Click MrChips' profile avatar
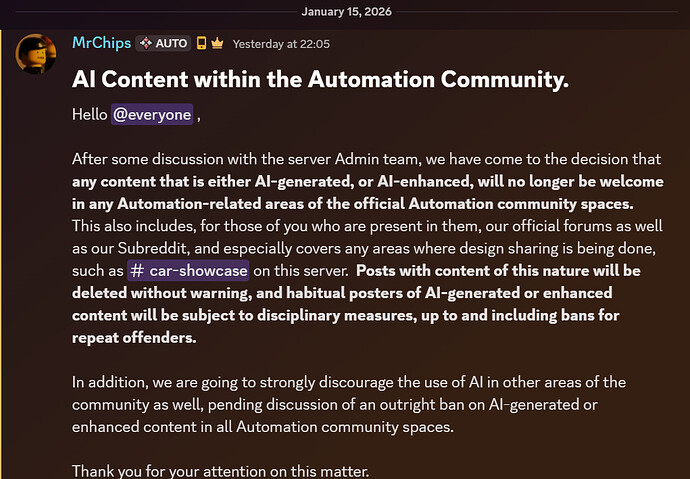Image resolution: width=690 pixels, height=479 pixels. pos(35,52)
